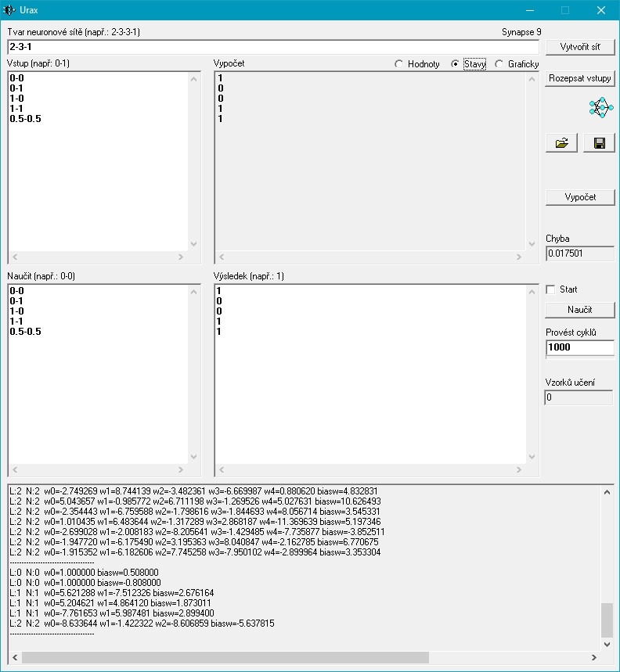Click the Urax title bar icon
The height and width of the screenshot is (672, 620).
coord(9,10)
